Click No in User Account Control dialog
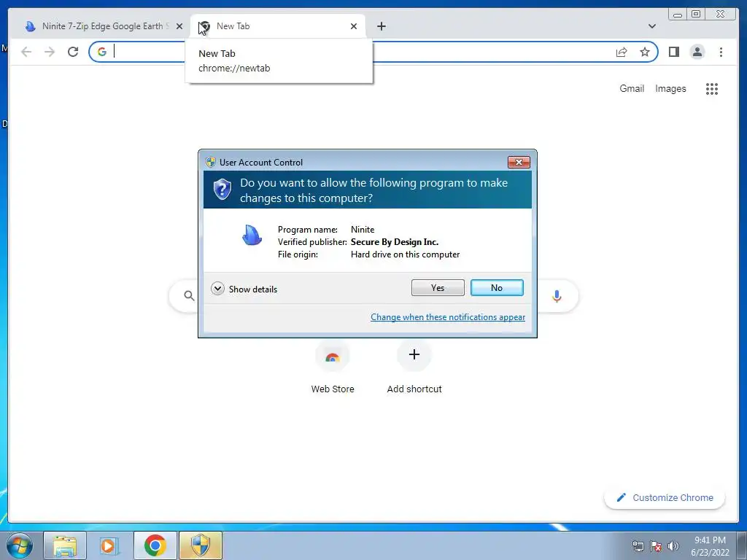 [x=497, y=287]
